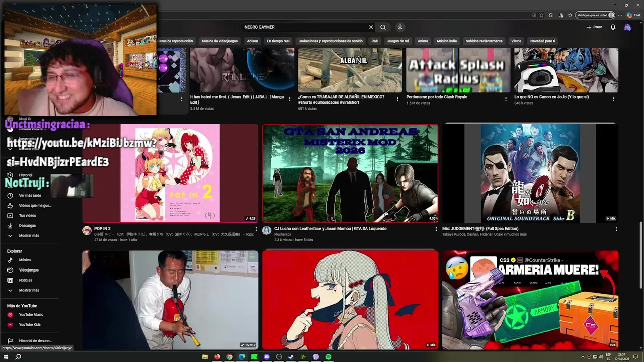Screen dimensions: 644x362
Task: Select the Juegos de rol chip
Action: click(398, 41)
